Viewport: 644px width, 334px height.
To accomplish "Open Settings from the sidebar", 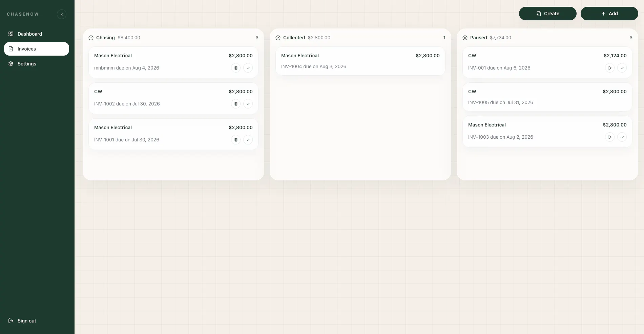I will click(37, 64).
